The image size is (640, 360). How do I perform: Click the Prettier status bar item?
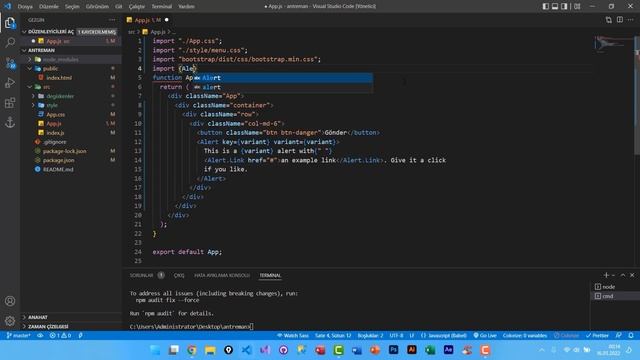tap(597, 336)
